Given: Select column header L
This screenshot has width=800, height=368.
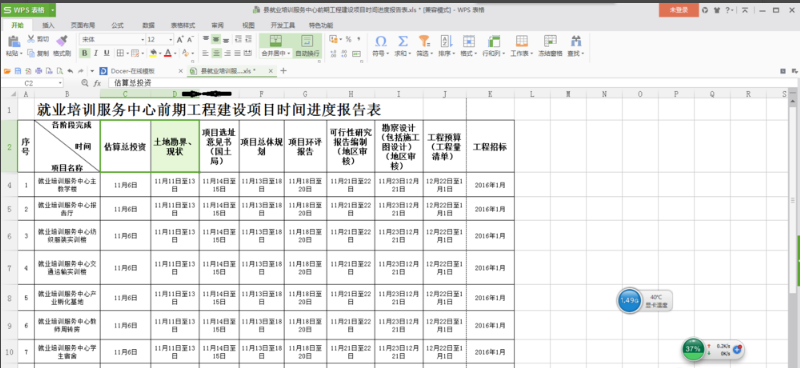Looking at the screenshot, I should 532,94.
